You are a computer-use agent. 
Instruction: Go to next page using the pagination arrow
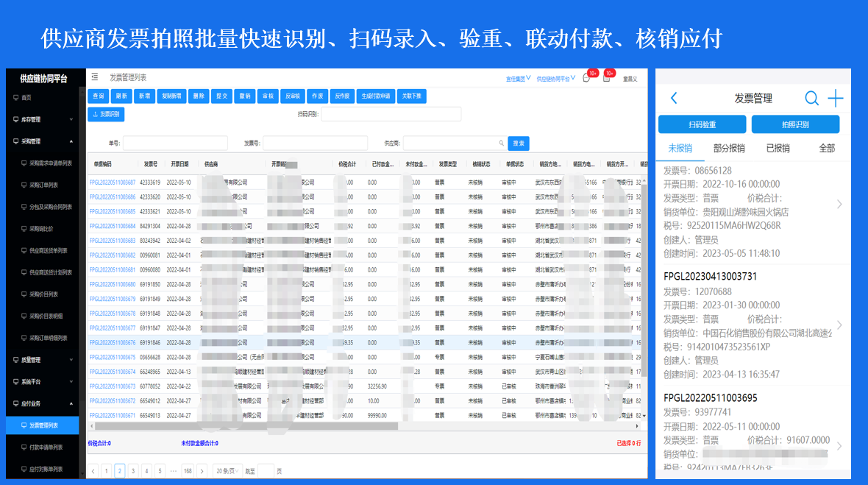(x=200, y=470)
